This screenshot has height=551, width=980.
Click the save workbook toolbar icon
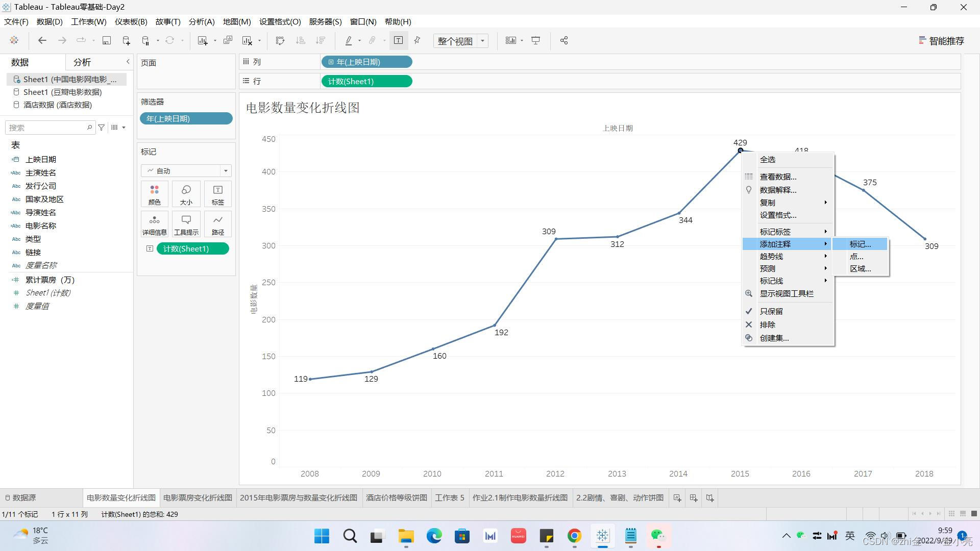[x=107, y=41]
